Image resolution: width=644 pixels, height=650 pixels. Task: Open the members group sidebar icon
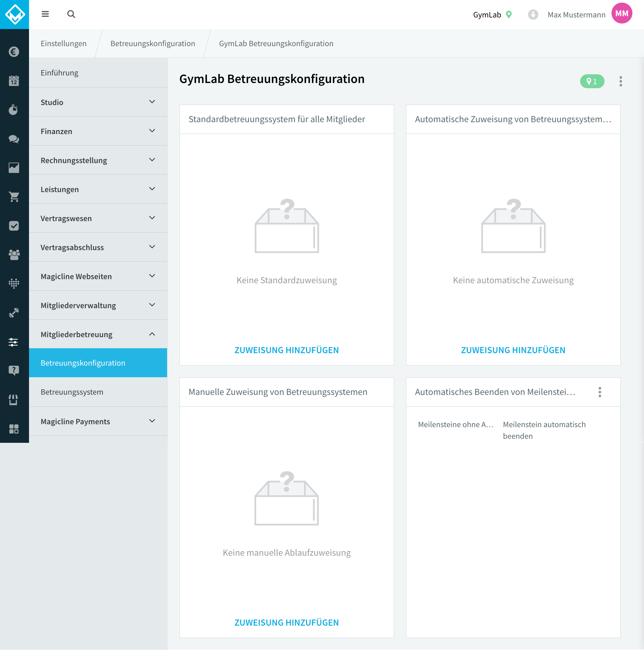pyautogui.click(x=14, y=255)
